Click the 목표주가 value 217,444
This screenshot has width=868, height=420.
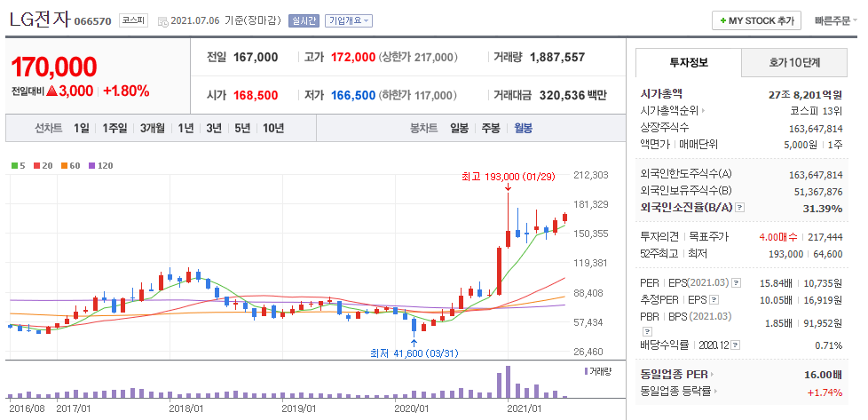pos(825,237)
